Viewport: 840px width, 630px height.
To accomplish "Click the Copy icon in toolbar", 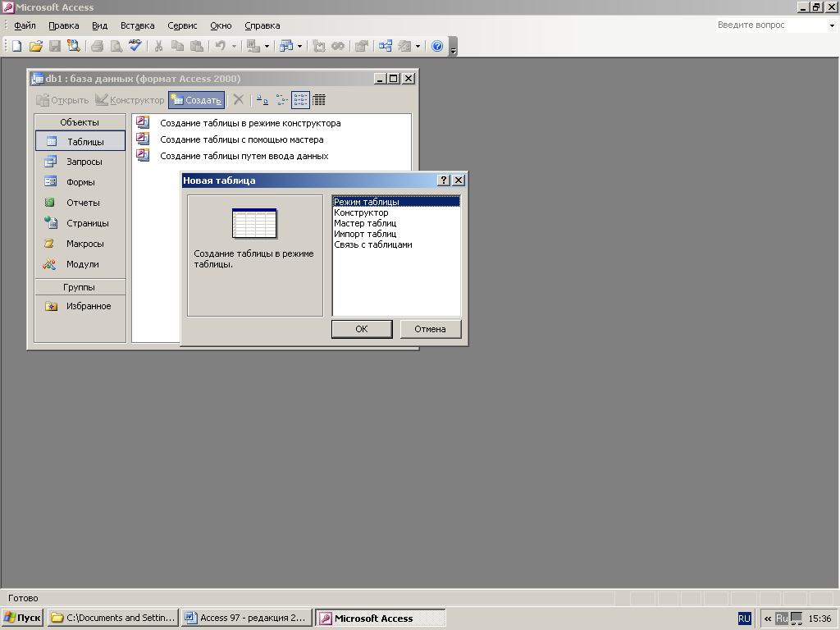I will pos(177,46).
